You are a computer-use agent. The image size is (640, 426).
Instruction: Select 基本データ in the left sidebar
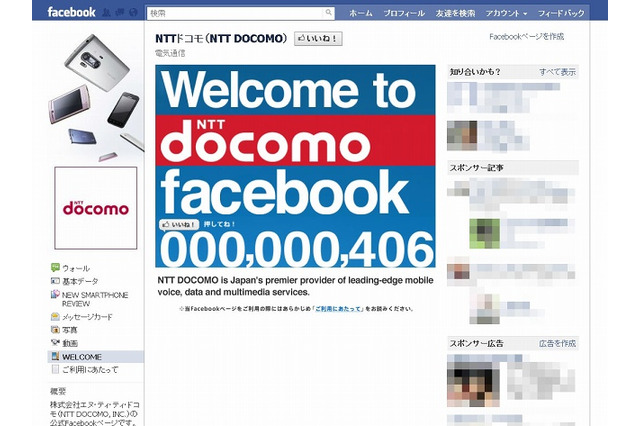point(80,281)
